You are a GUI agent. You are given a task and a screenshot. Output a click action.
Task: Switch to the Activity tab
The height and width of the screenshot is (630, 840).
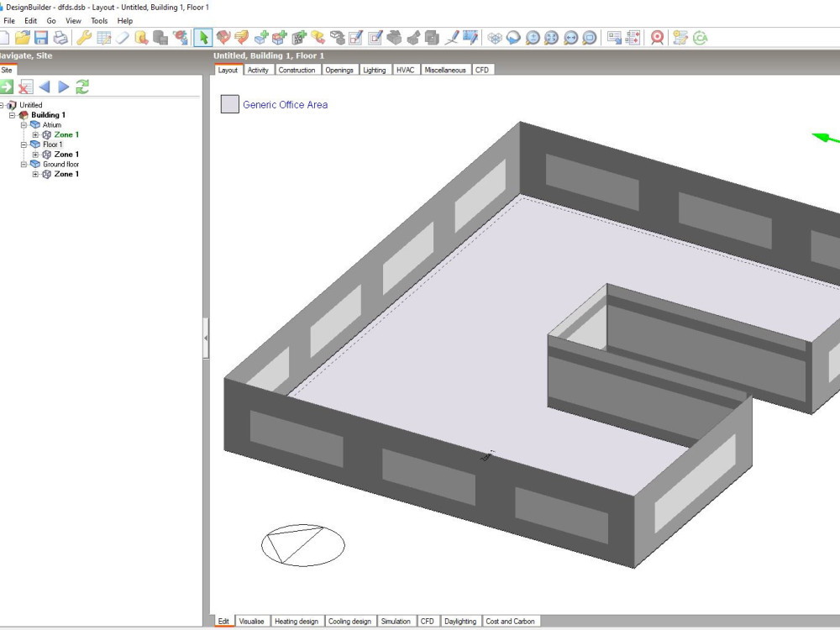click(258, 70)
